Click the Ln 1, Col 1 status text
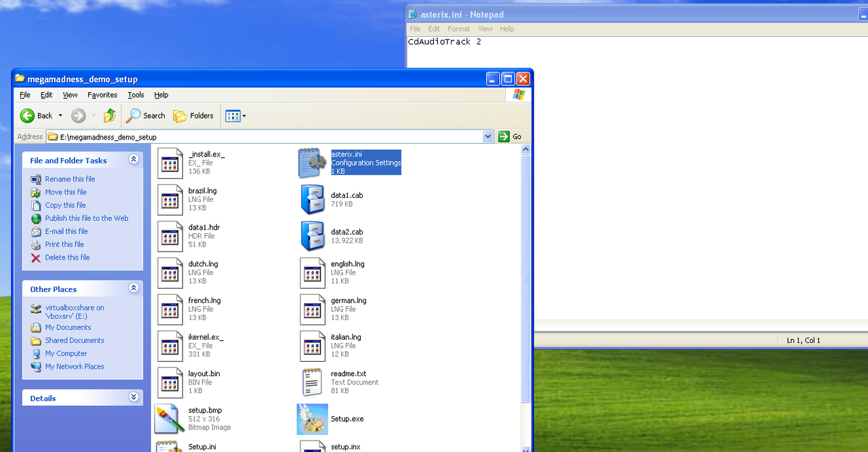 804,340
